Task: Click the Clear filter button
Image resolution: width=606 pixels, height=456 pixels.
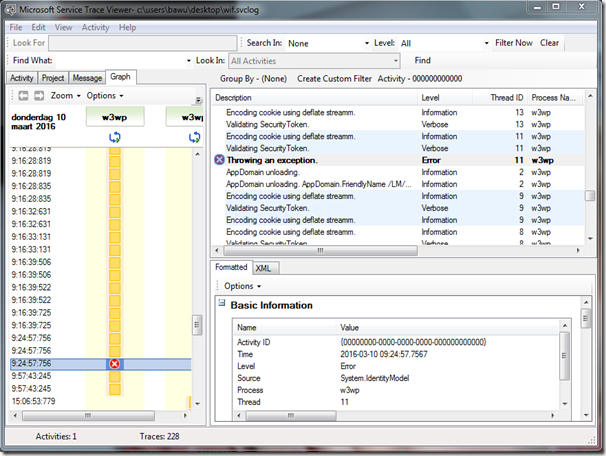Action: 549,43
